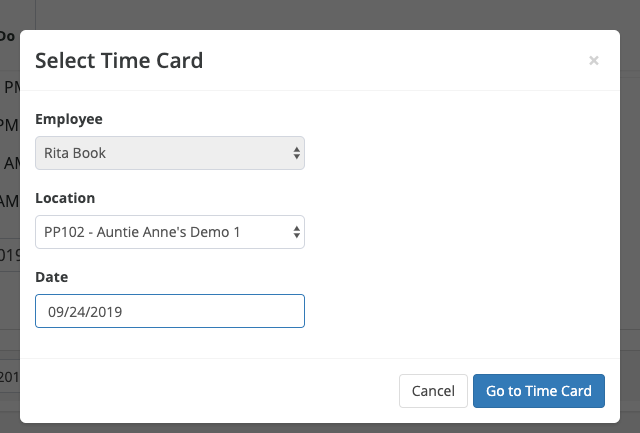This screenshot has width=640, height=433.
Task: Click dimmed backdrop below the dialog
Action: tap(320, 427)
